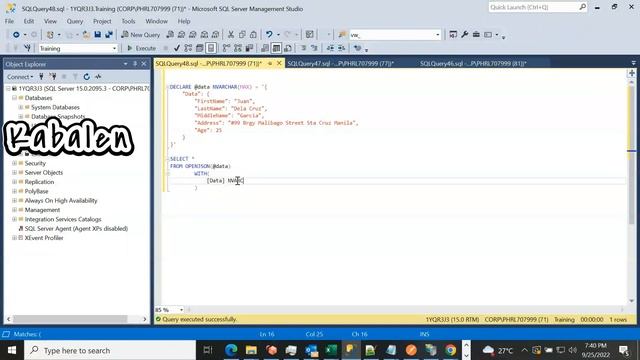Toggle pin on the SQLQuery48.sql tab
This screenshot has width=640, height=360.
coord(270,64)
